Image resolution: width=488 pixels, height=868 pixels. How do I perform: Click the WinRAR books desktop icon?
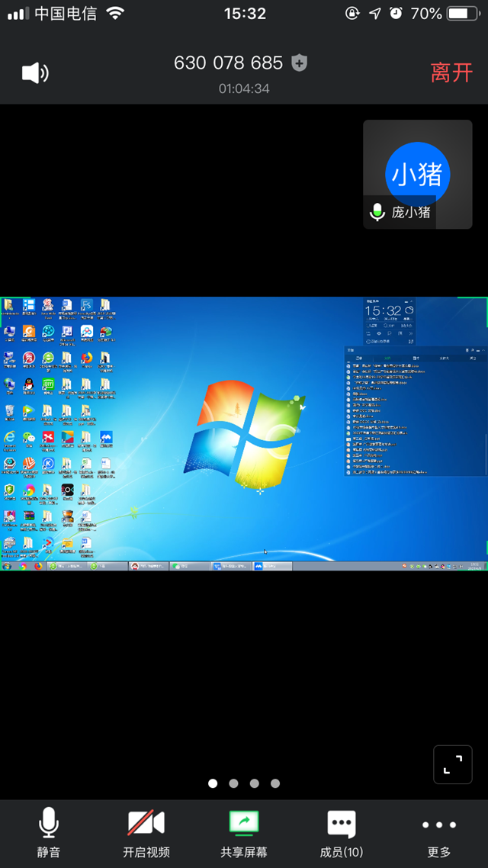tap(29, 516)
